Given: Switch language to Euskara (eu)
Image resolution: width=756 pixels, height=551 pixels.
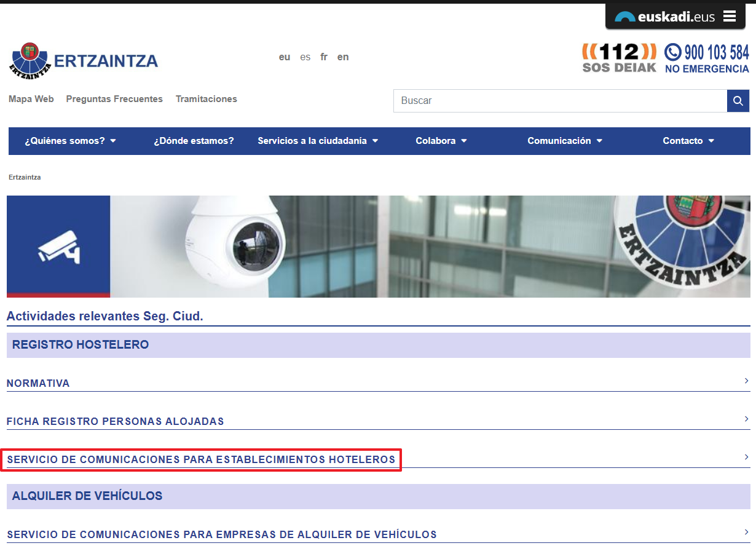Looking at the screenshot, I should [284, 57].
